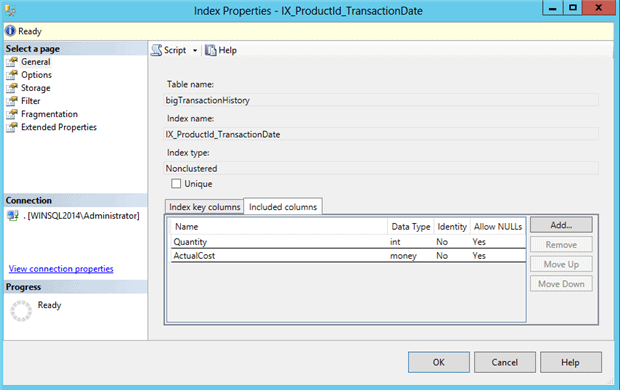Image resolution: width=620 pixels, height=390 pixels.
Task: Open the Help toolbar icon
Action: [210, 50]
